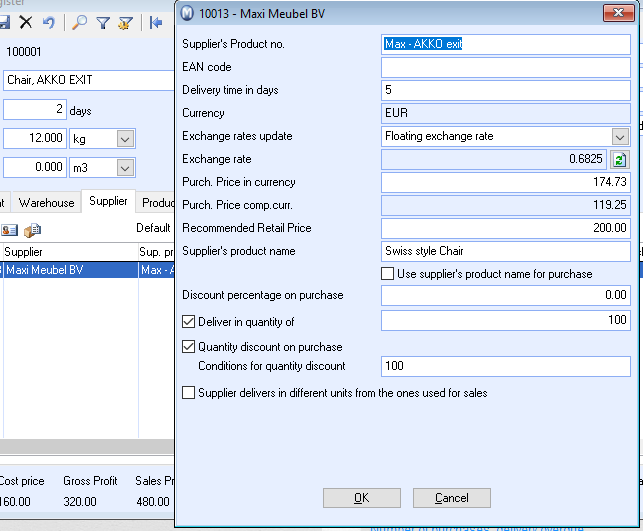The width and height of the screenshot is (643, 531).
Task: Click the 480.00 sales price value
Action: 153,501
